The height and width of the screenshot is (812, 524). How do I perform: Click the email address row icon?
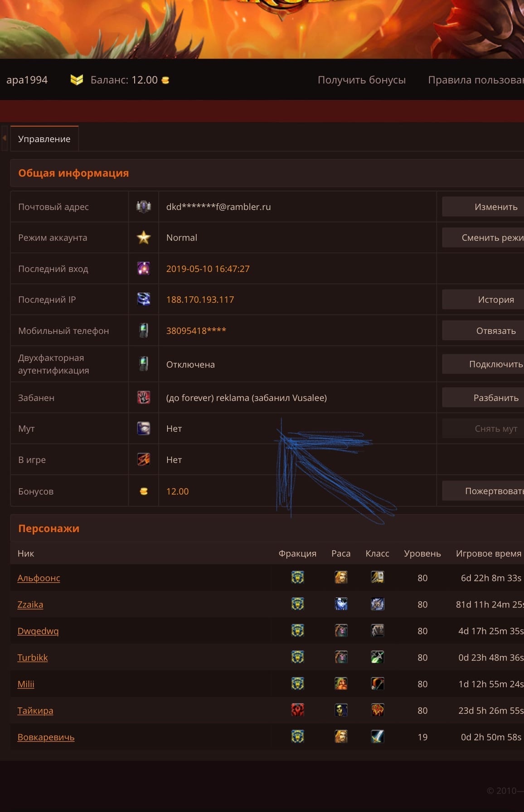[144, 207]
